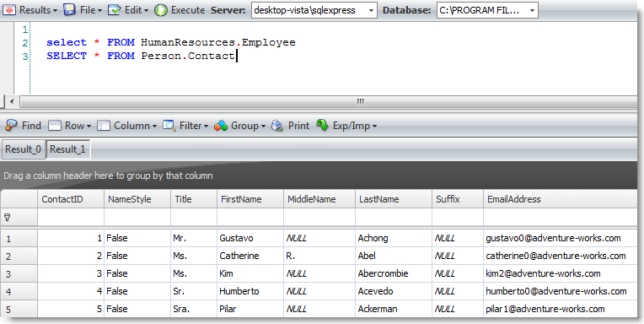Open the Edit menu dropdown arrow
This screenshot has width=644, height=324.
pos(146,11)
